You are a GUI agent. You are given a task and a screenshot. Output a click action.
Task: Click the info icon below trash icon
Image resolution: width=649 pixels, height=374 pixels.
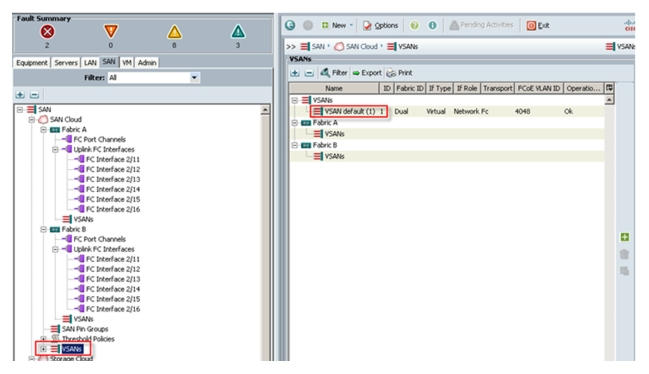click(x=625, y=271)
